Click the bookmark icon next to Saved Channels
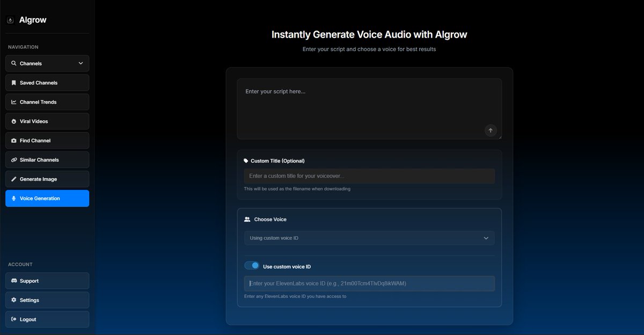The width and height of the screenshot is (644, 335). 13,82
